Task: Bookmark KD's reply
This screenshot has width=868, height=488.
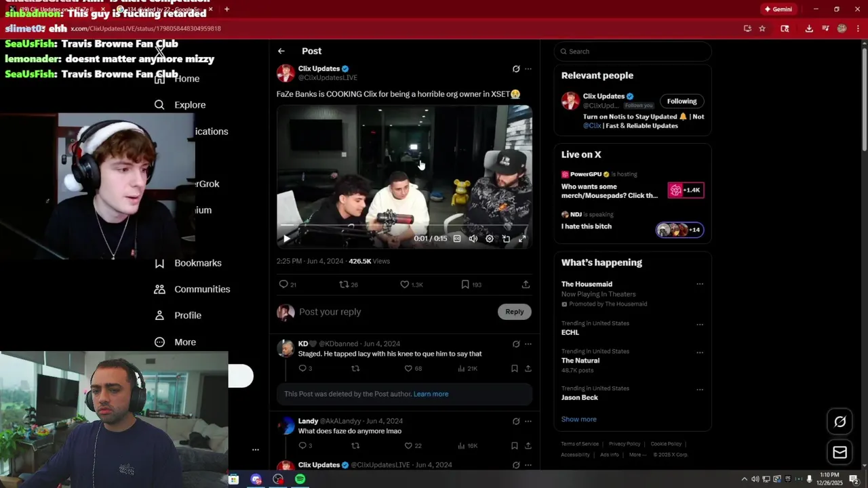Action: click(x=515, y=369)
